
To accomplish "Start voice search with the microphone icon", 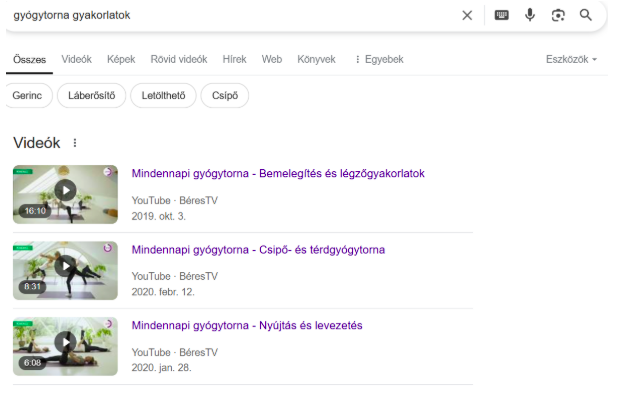I will (x=530, y=15).
